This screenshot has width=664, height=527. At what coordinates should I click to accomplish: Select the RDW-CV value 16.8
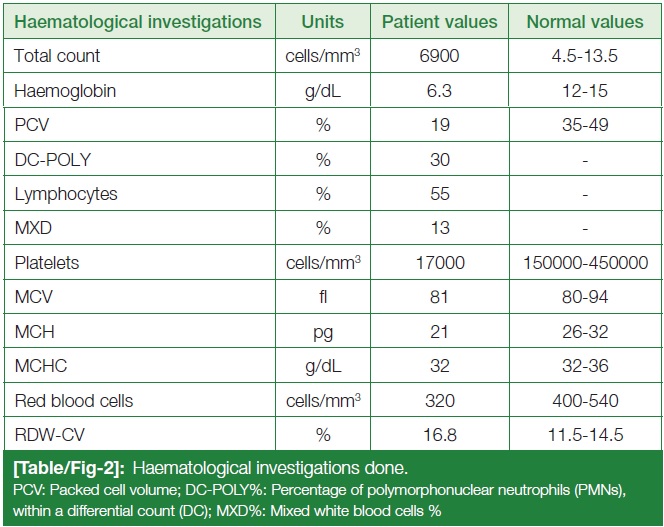tap(440, 435)
